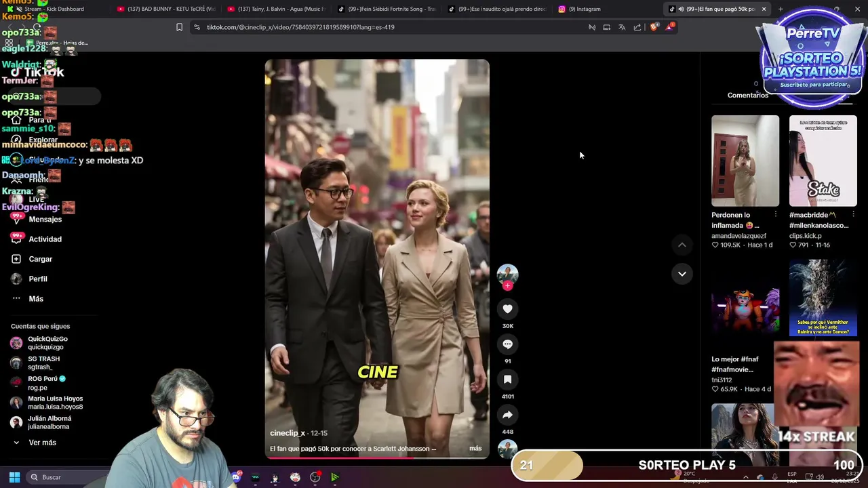Open Mensajes in the TikTok sidebar
The height and width of the screenshot is (488, 868).
tap(45, 220)
